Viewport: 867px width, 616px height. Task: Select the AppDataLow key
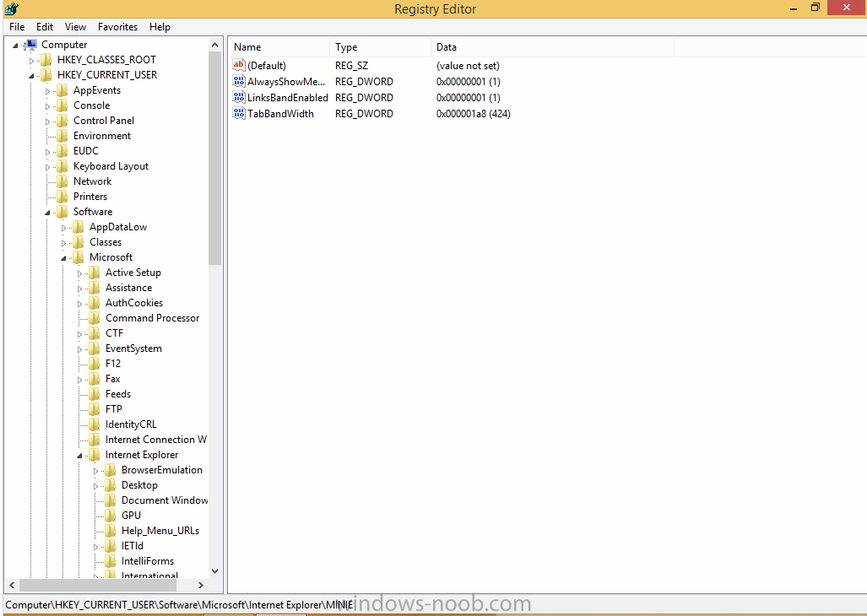[118, 226]
